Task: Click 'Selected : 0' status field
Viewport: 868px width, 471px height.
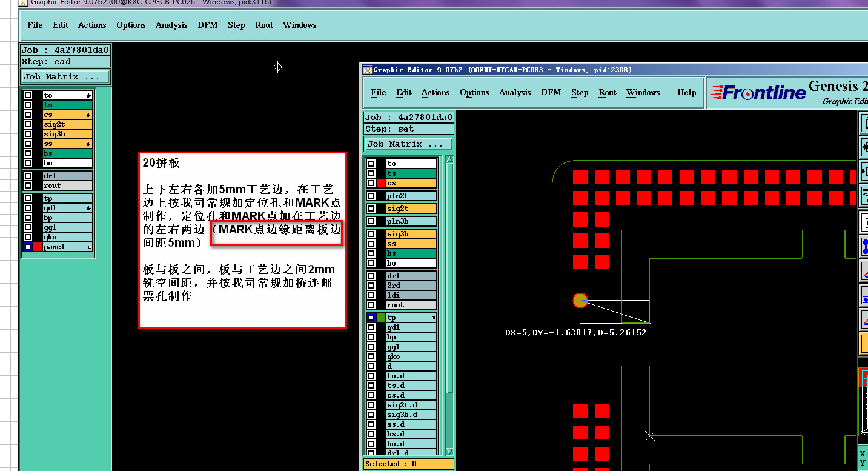Action: [x=408, y=464]
